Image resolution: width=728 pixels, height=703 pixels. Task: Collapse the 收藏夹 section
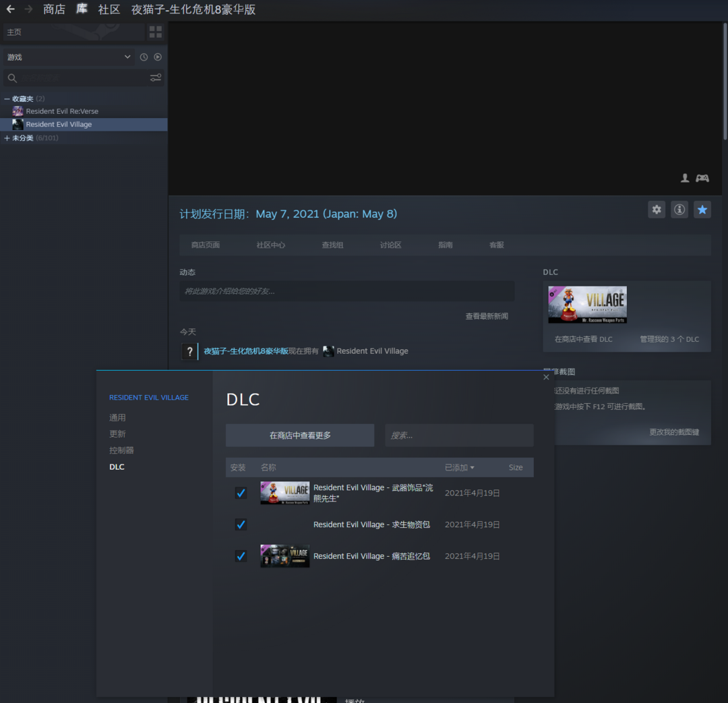[x=7, y=99]
